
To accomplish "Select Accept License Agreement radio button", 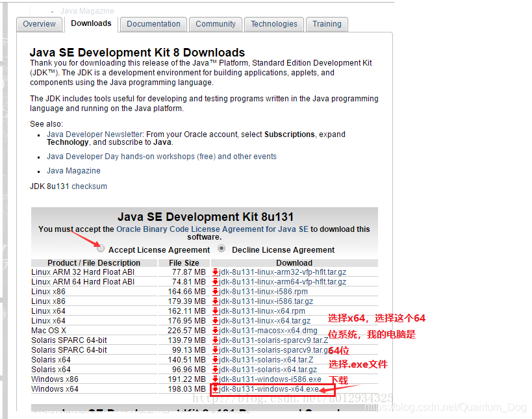I will point(101,249).
